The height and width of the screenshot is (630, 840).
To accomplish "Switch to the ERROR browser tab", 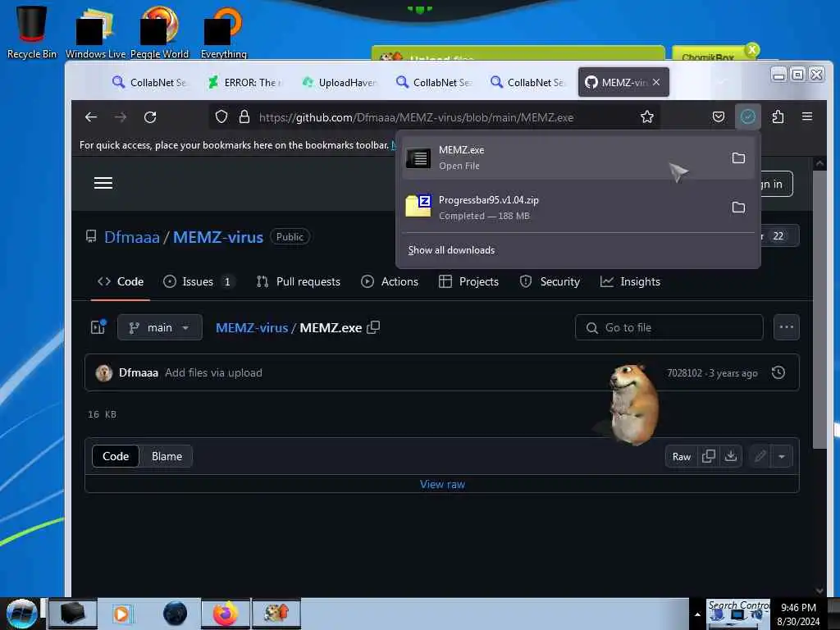I will (x=244, y=83).
